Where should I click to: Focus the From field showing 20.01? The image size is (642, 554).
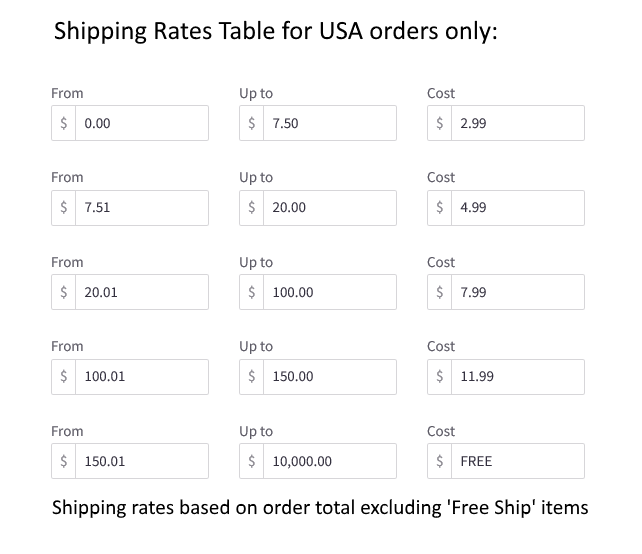[x=142, y=293]
